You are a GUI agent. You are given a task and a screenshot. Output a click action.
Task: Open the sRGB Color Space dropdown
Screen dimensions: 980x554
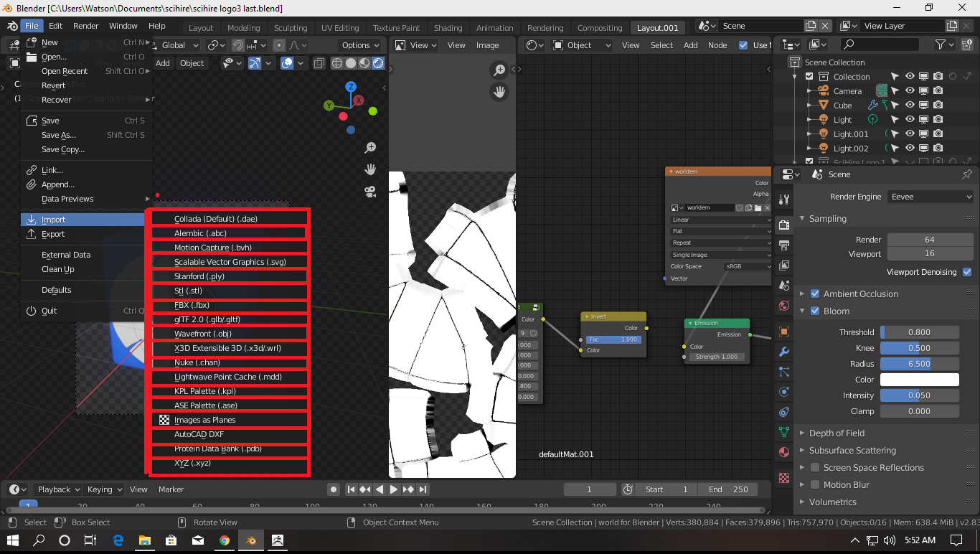pos(747,266)
